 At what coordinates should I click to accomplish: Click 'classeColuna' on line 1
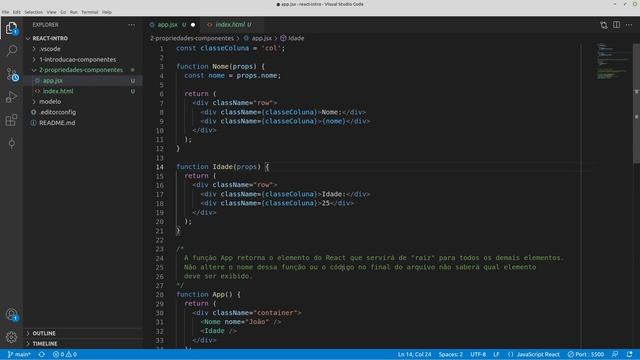[224, 48]
